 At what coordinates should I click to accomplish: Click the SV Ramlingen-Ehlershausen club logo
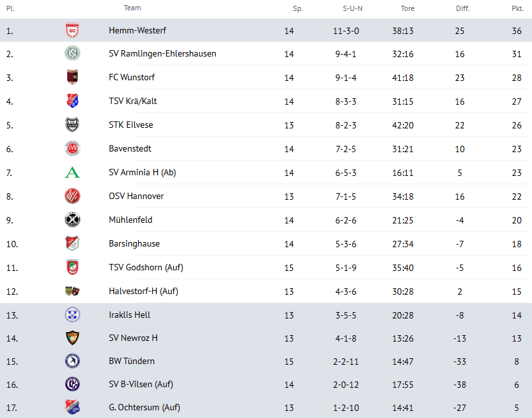point(73,54)
